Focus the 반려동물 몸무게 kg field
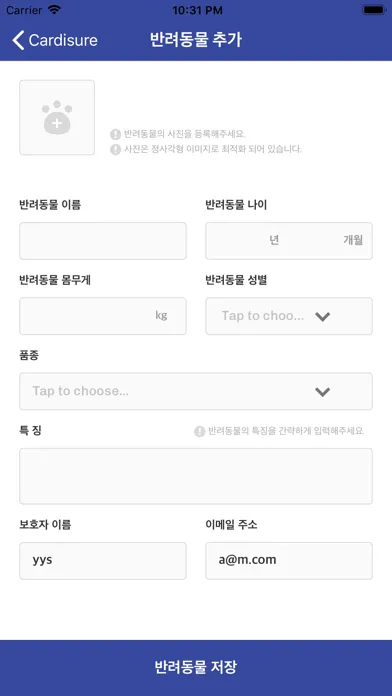This screenshot has width=392, height=696. (x=103, y=316)
